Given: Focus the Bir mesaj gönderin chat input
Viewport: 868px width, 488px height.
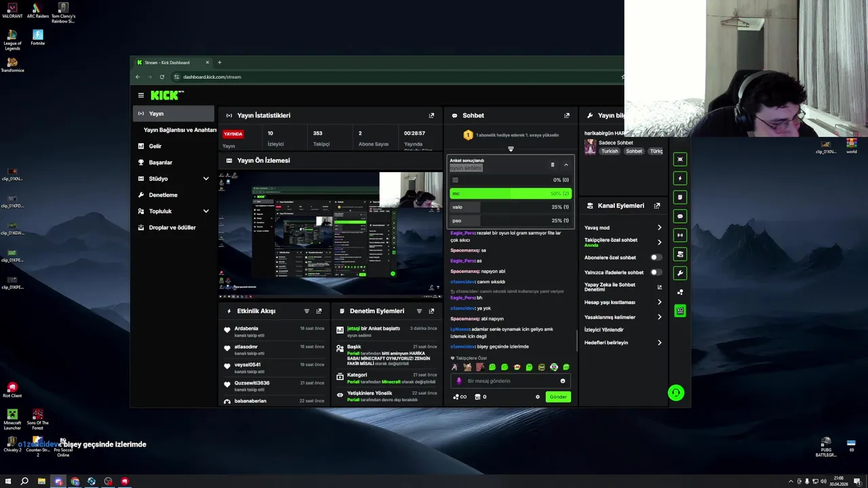Looking at the screenshot, I should pos(510,381).
